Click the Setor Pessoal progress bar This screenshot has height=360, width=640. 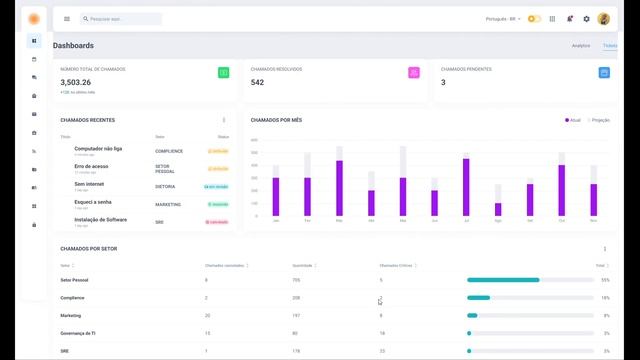(x=530, y=280)
